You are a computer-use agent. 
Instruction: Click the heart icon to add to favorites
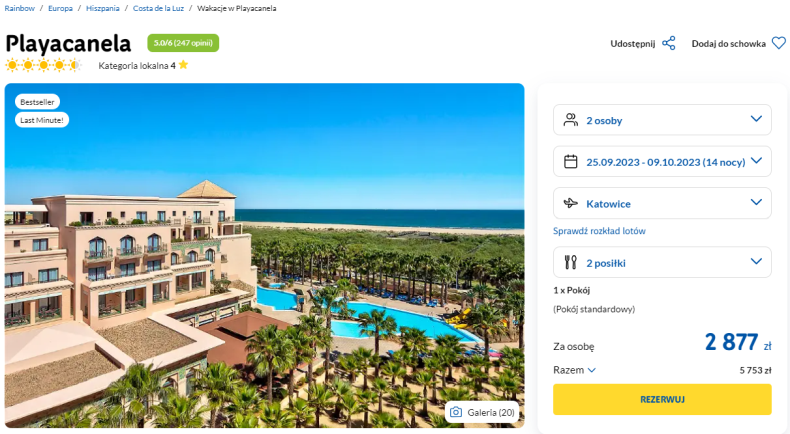point(778,43)
